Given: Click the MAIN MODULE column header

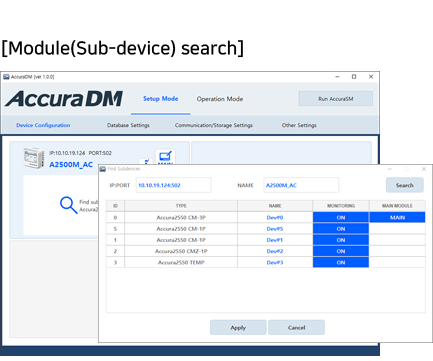Looking at the screenshot, I should (x=397, y=206).
